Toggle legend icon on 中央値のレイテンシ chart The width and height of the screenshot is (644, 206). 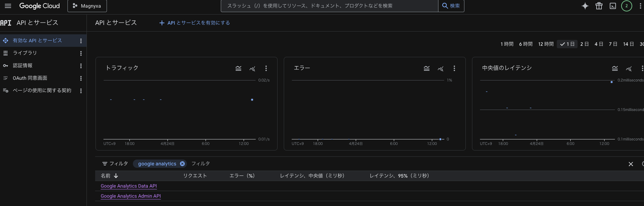pyautogui.click(x=615, y=69)
